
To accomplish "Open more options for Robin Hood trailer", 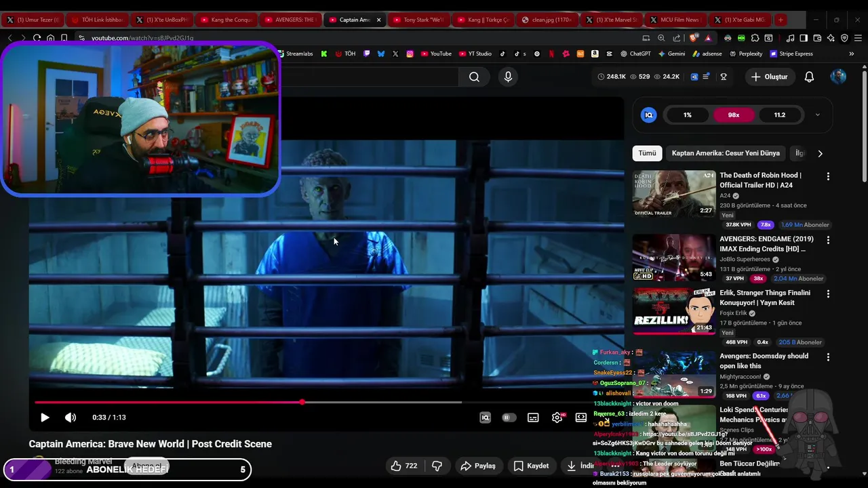I will pyautogui.click(x=828, y=176).
